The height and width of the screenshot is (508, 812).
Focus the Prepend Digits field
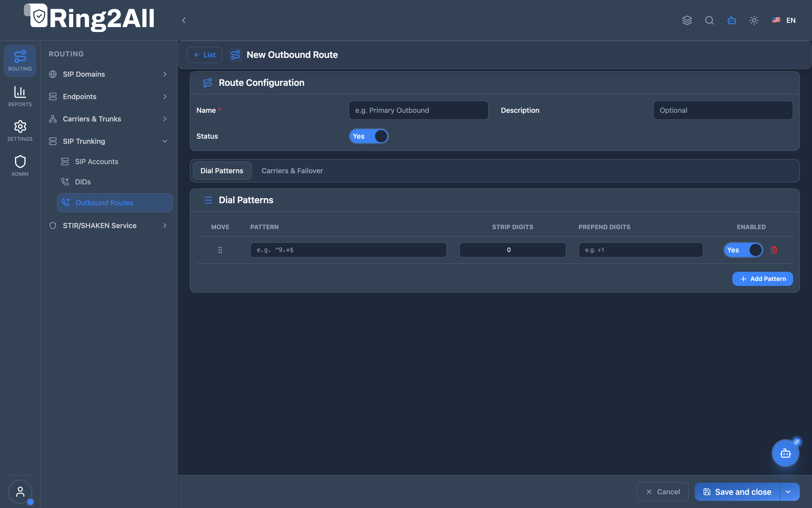640,250
